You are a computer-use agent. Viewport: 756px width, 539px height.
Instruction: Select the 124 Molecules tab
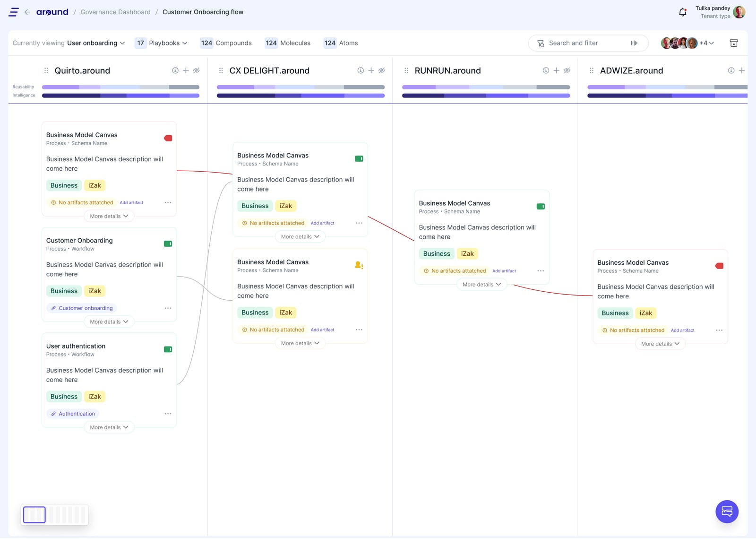[x=288, y=43]
